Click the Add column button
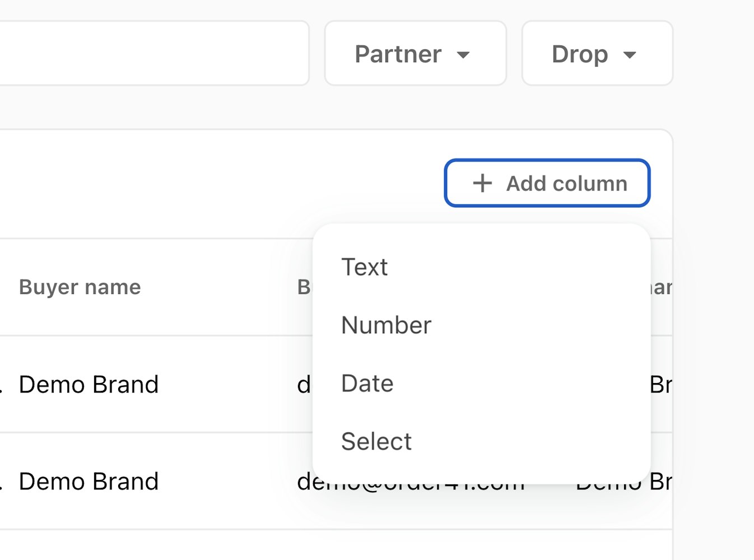This screenshot has height=560, width=754. [x=547, y=183]
